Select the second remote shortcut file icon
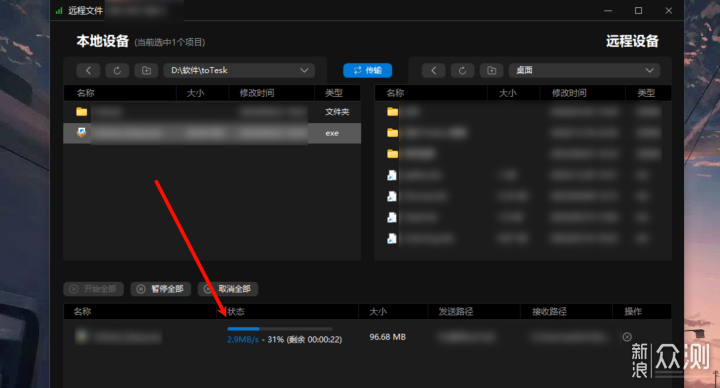This screenshot has height=388, width=720. coord(392,196)
